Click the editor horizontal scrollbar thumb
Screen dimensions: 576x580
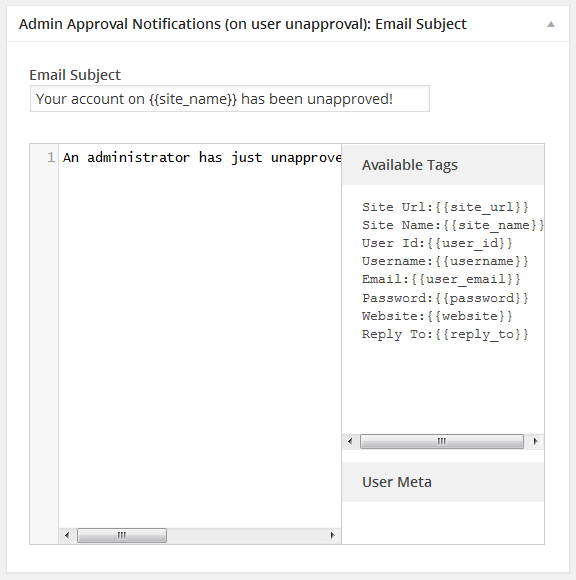[122, 535]
